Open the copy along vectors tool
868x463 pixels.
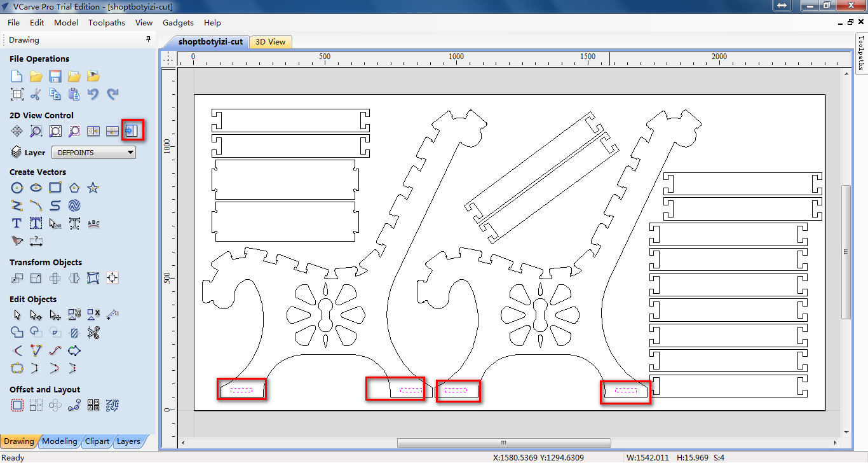click(74, 405)
